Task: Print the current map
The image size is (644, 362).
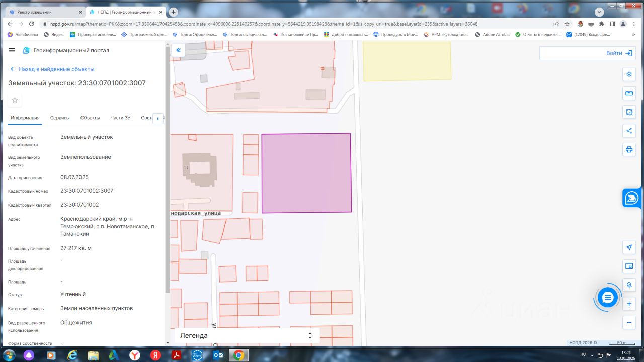Action: point(629,149)
